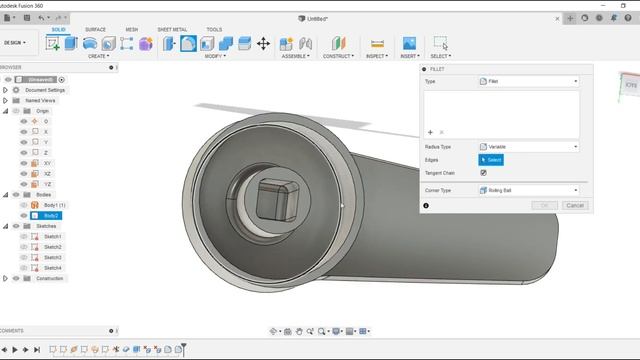Open the Help question mark icon
Image resolution: width=640 pixels, height=360 pixels.
628,18
